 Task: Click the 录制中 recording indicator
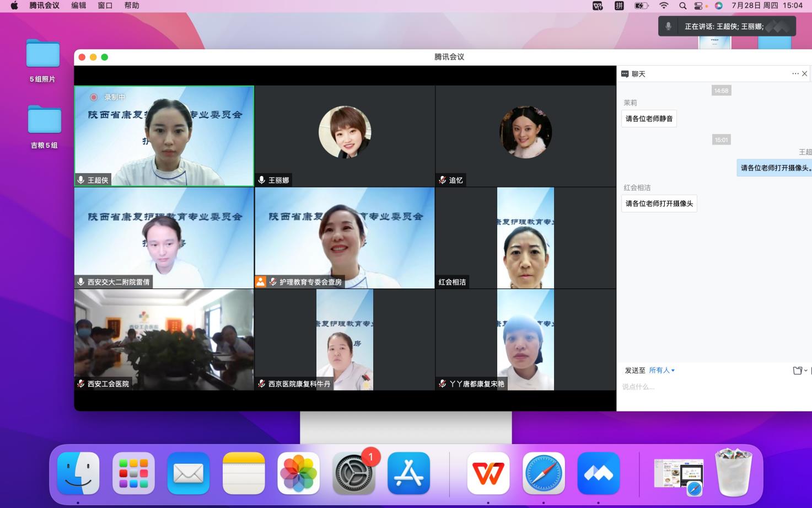[x=109, y=97]
